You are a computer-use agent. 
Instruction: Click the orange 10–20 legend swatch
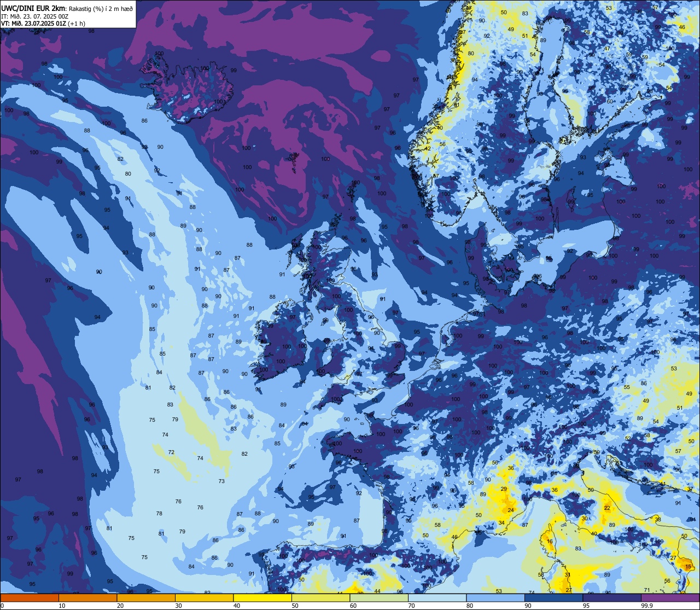(x=87, y=597)
